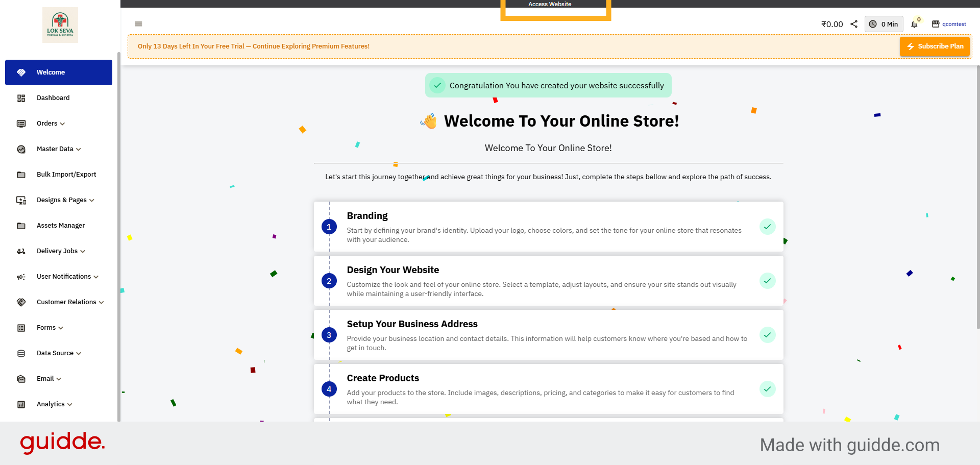The image size is (980, 465).
Task: Expand the Email chevron
Action: 59,379
